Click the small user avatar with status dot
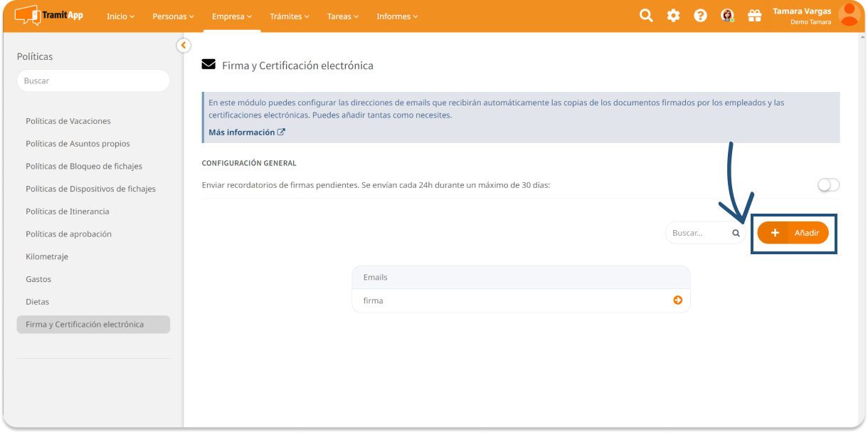868x433 pixels. (x=727, y=16)
